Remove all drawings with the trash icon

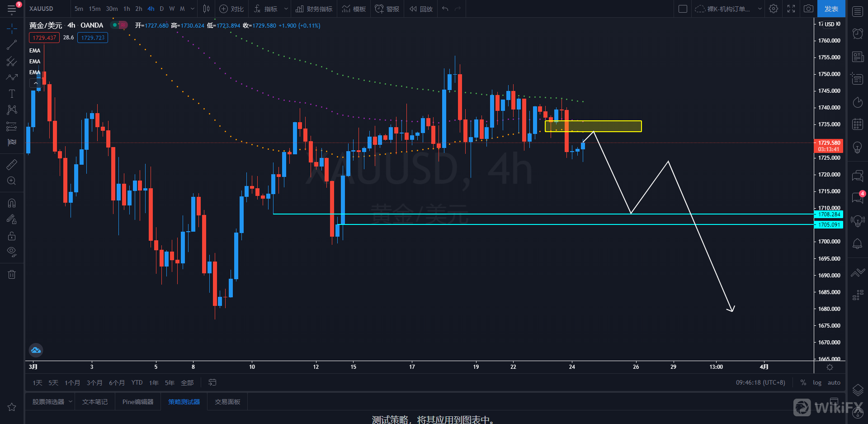click(12, 274)
